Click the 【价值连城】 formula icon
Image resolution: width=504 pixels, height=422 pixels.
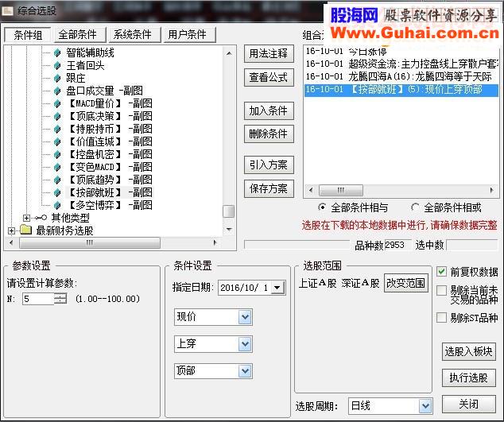57,141
